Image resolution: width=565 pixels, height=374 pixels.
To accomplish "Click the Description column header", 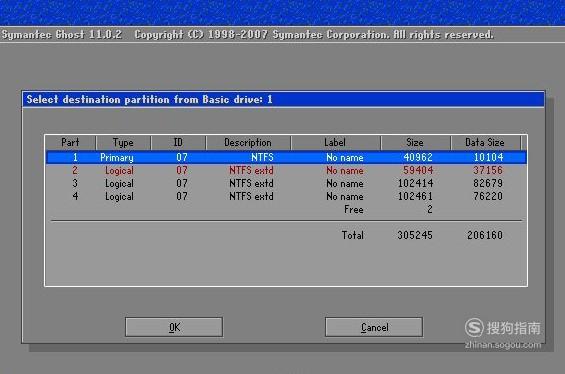I will [248, 143].
